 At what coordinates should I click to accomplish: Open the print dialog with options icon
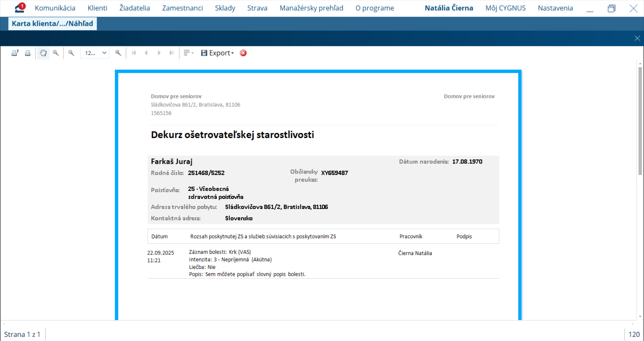click(15, 53)
